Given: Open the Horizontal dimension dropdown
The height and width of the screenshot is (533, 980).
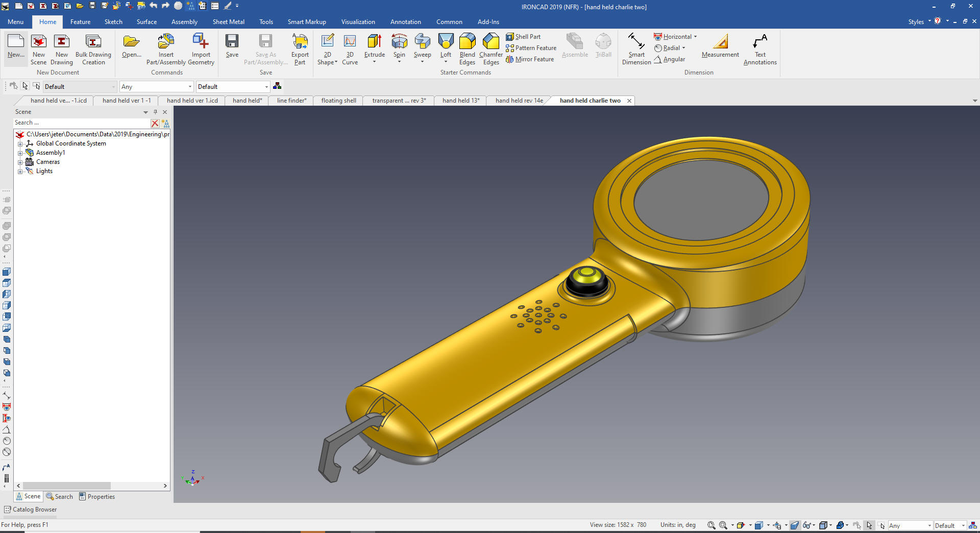Looking at the screenshot, I should click(x=695, y=37).
